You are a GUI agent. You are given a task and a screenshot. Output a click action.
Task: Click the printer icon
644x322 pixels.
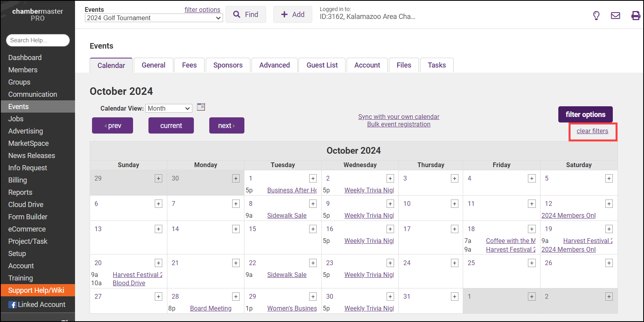[x=635, y=15]
